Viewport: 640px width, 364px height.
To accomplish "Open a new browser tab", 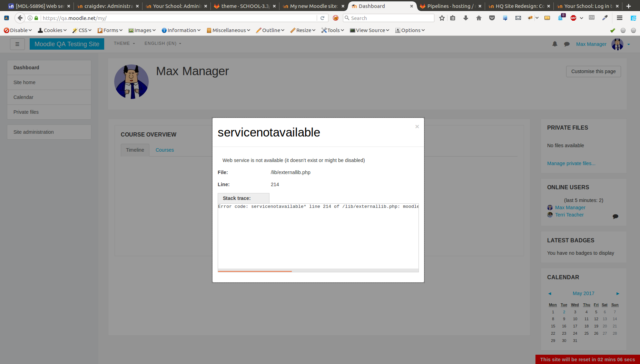I will [629, 6].
